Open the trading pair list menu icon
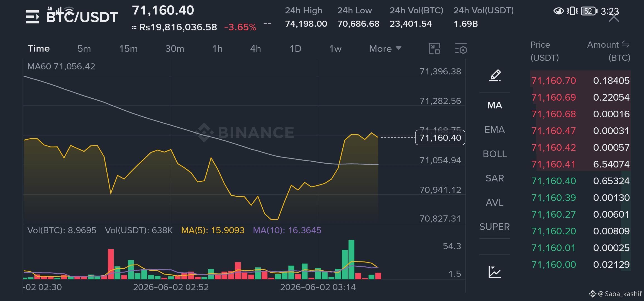The width and height of the screenshot is (644, 301). [33, 17]
